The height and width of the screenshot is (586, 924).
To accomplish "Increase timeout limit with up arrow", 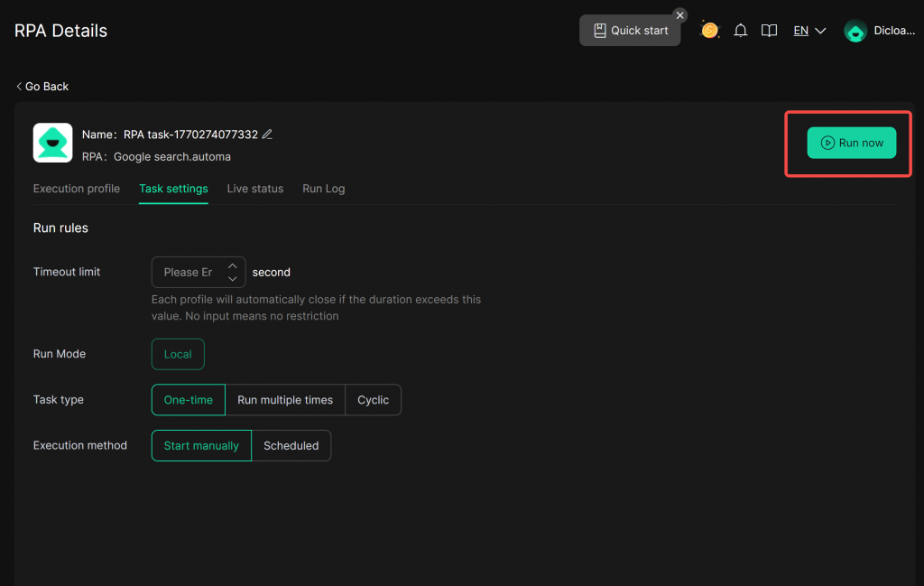I will (x=233, y=265).
